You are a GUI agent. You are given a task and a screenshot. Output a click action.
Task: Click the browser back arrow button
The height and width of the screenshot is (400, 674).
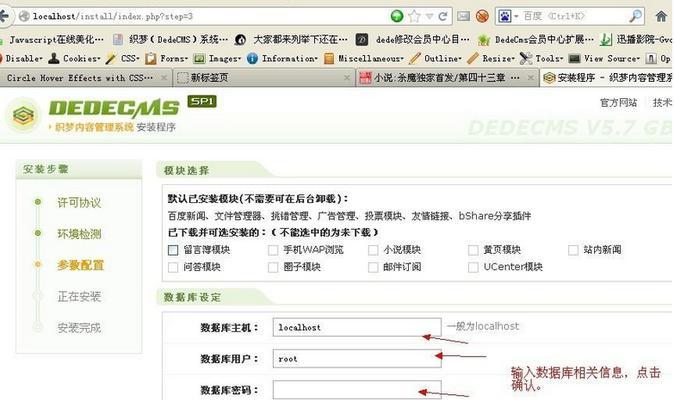(x=3, y=16)
